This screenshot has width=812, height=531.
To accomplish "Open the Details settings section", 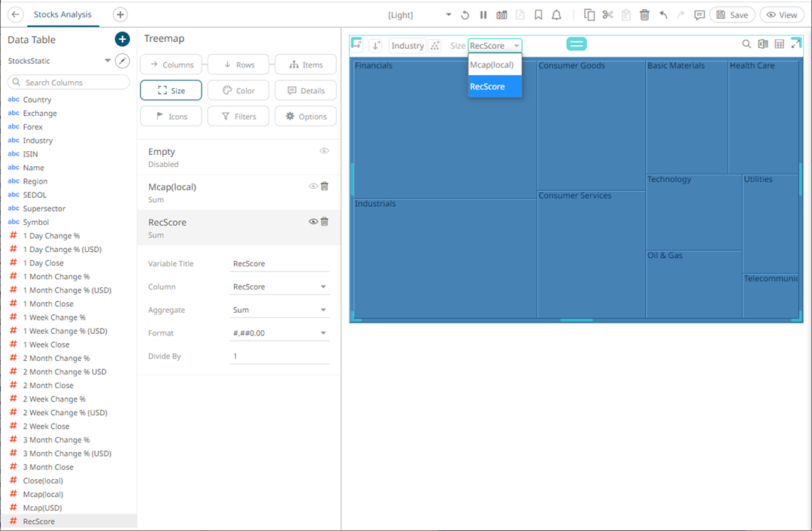I will tap(305, 91).
